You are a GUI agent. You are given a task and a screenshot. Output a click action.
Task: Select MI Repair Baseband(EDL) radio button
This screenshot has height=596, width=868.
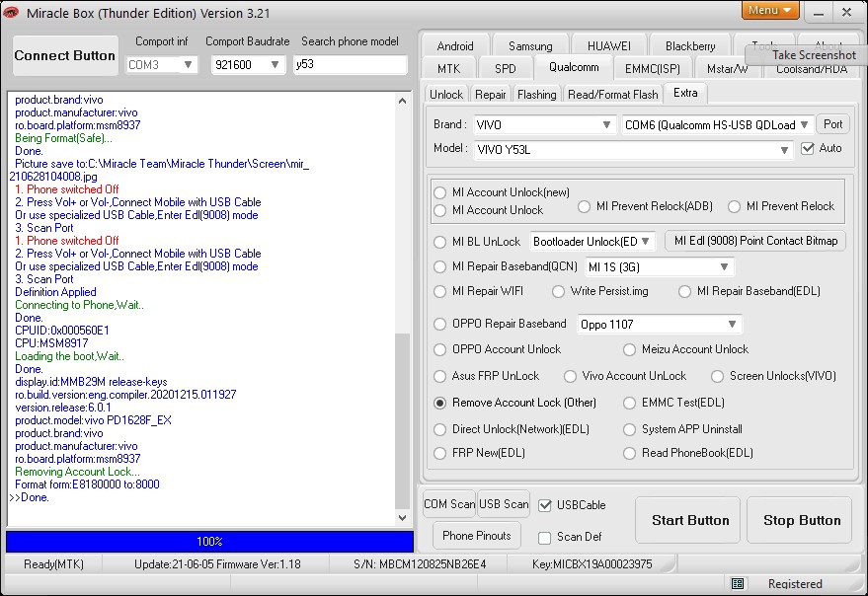(685, 292)
